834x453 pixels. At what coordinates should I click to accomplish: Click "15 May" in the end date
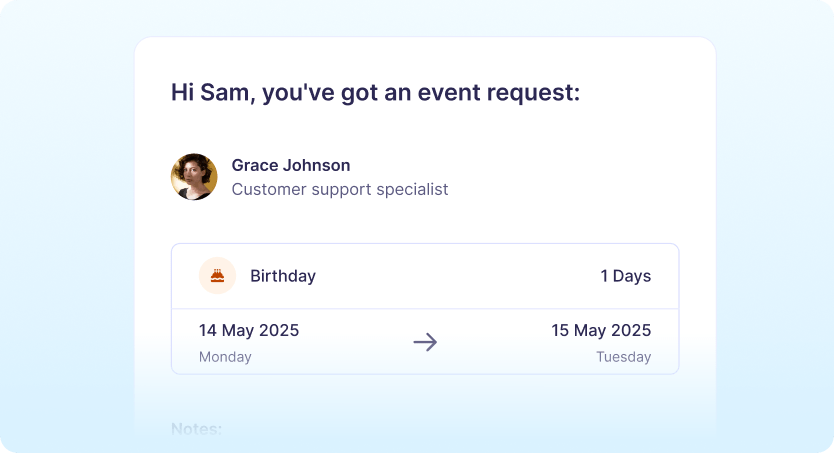tap(578, 331)
